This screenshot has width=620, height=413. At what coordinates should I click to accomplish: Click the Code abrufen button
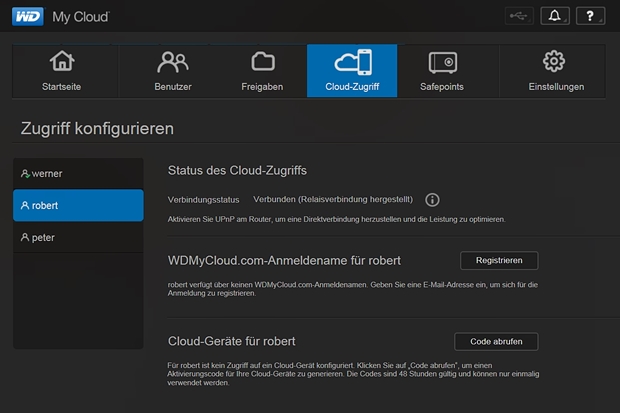click(x=496, y=341)
